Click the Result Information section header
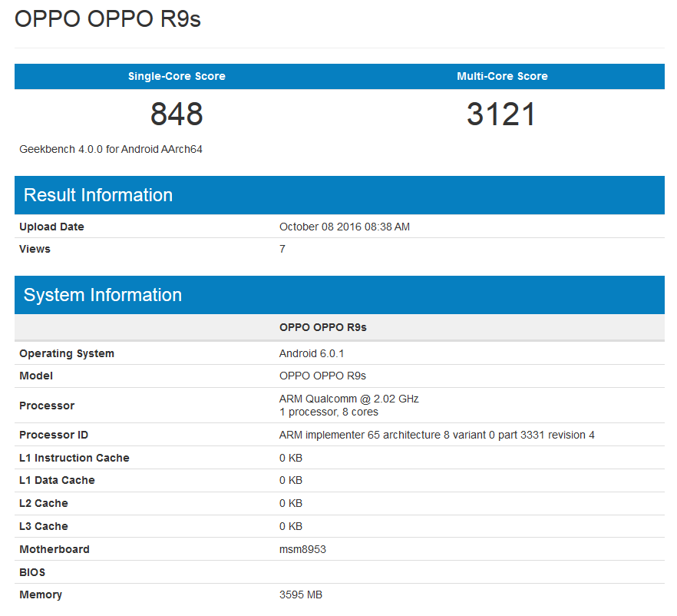Viewport: 677px width, 616px height. (x=96, y=195)
